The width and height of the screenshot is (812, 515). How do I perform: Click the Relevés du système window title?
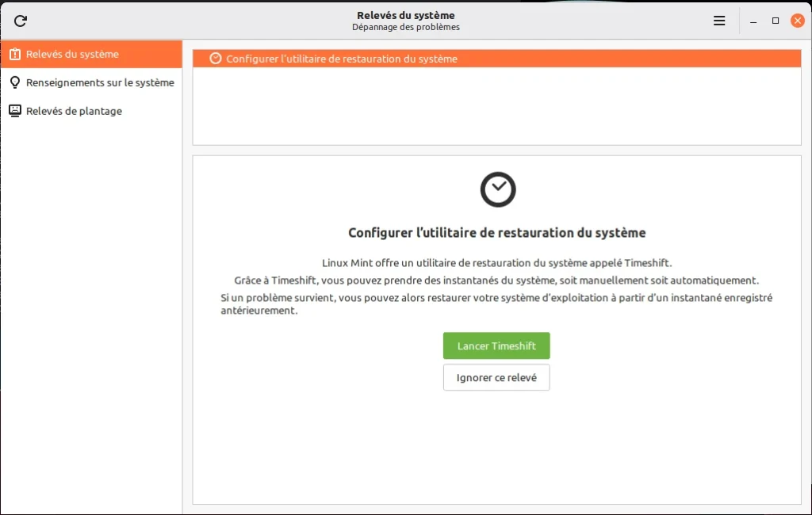click(406, 15)
